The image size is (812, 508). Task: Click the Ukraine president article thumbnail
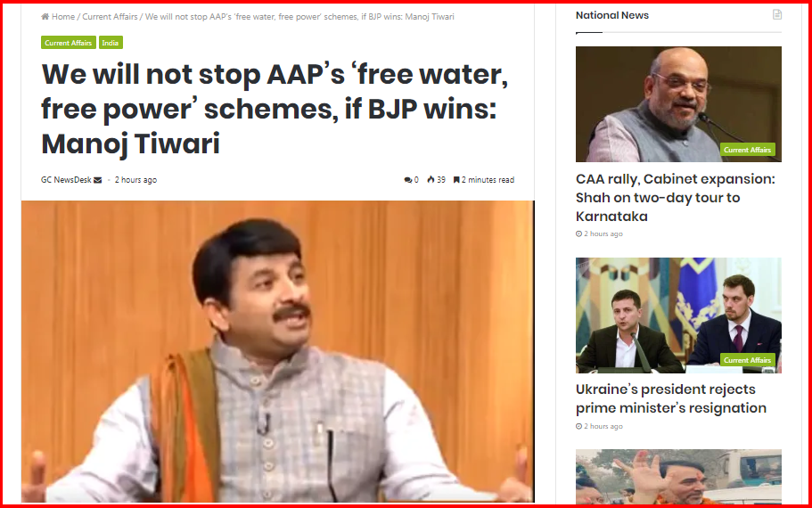click(678, 315)
